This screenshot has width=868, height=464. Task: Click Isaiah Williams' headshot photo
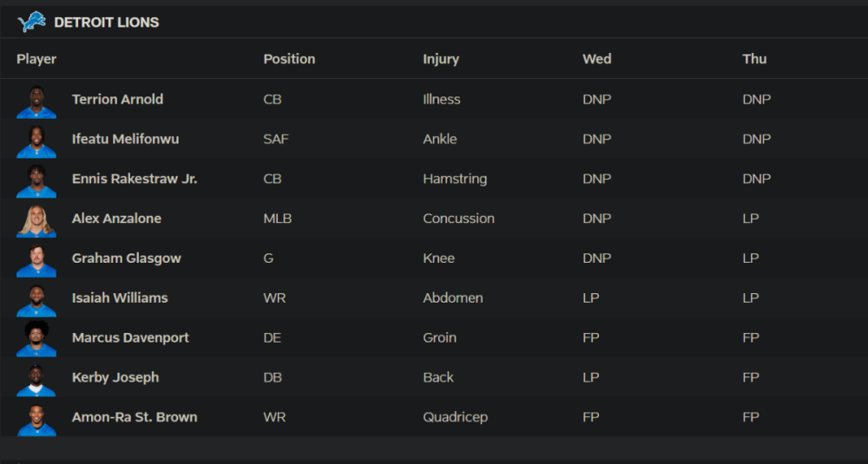[36, 299]
